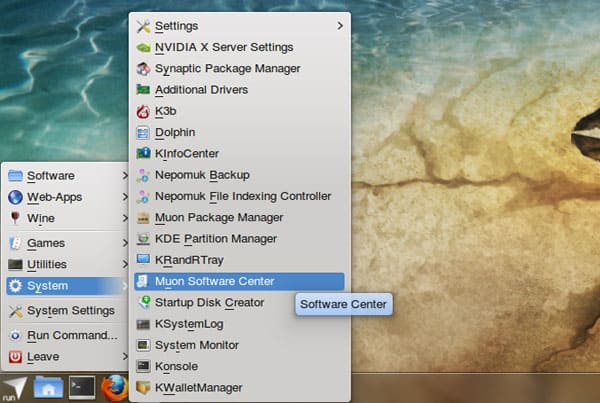Open the home folder icon in taskbar
This screenshot has height=403, width=600.
click(x=48, y=388)
